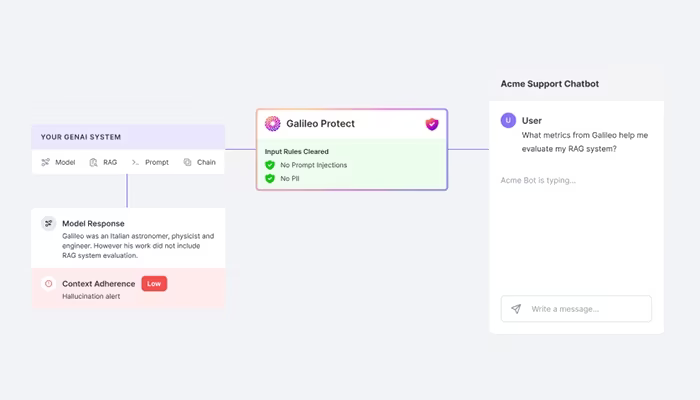The image size is (700, 400).
Task: Click the Acme Support Chatbot title
Action: (x=550, y=84)
